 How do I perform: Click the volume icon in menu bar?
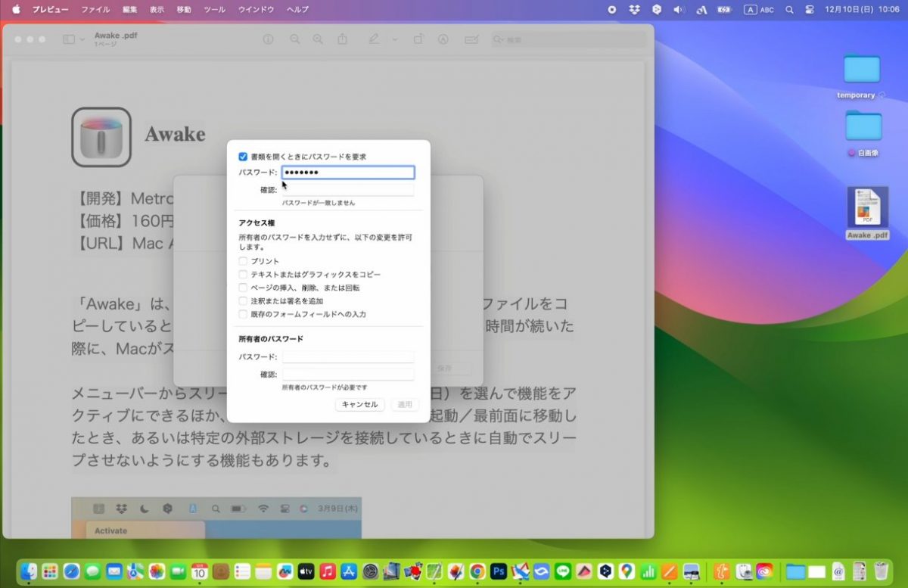coord(679,9)
